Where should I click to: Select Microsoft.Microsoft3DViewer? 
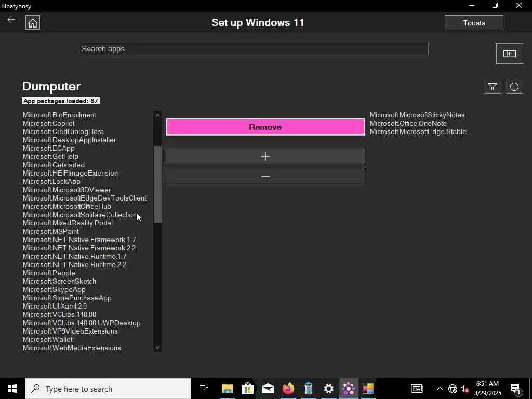(x=67, y=190)
